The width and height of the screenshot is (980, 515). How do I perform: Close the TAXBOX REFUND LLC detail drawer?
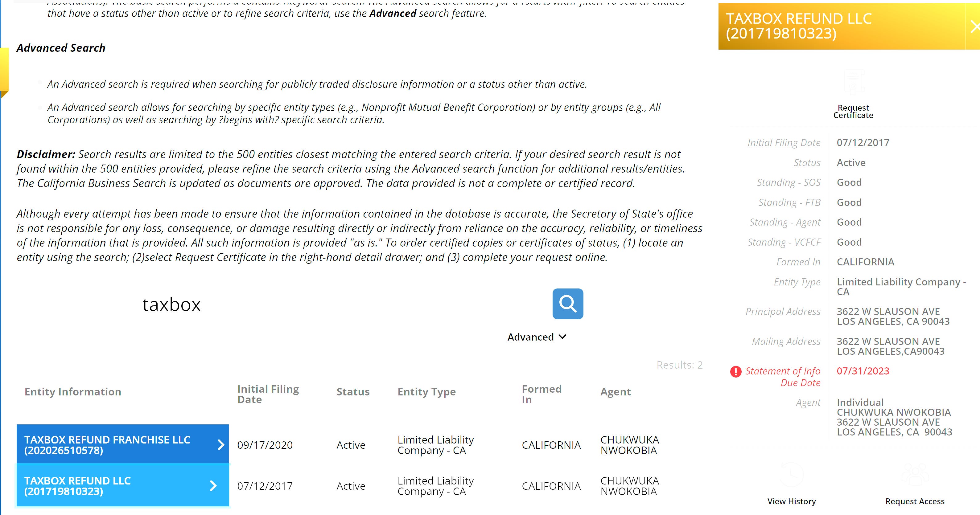coord(974,27)
